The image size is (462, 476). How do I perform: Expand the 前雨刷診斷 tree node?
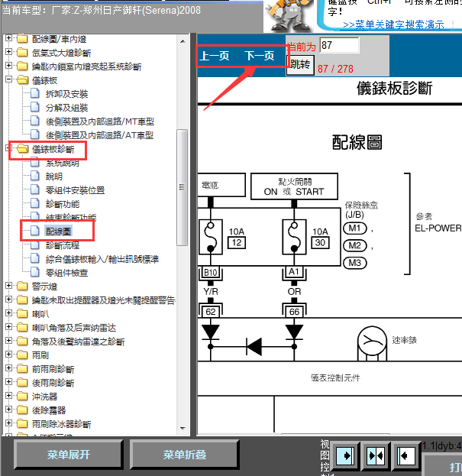(x=9, y=368)
